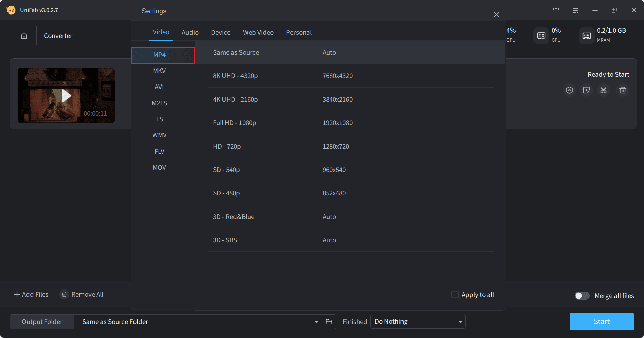
Task: Enable the Apply to all checkbox
Action: pyautogui.click(x=455, y=295)
